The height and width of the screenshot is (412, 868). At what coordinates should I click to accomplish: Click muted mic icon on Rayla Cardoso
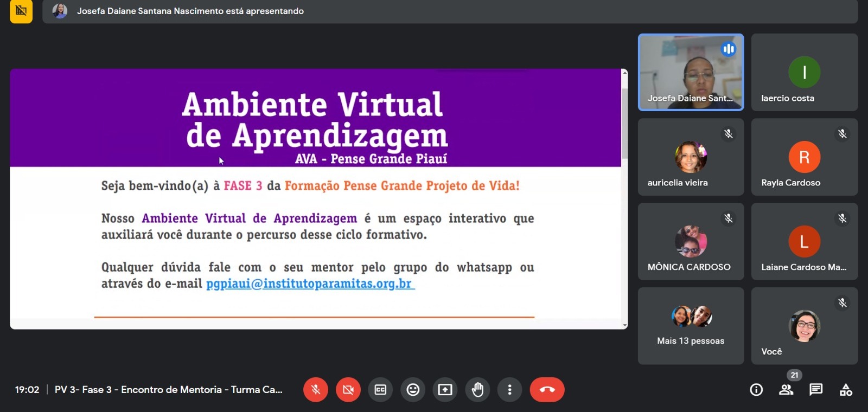842,133
